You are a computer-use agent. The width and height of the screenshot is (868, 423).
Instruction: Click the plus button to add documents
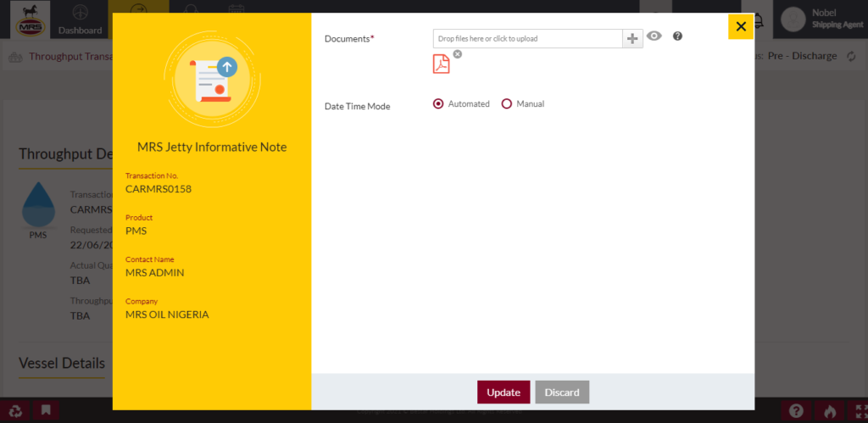[x=632, y=39]
